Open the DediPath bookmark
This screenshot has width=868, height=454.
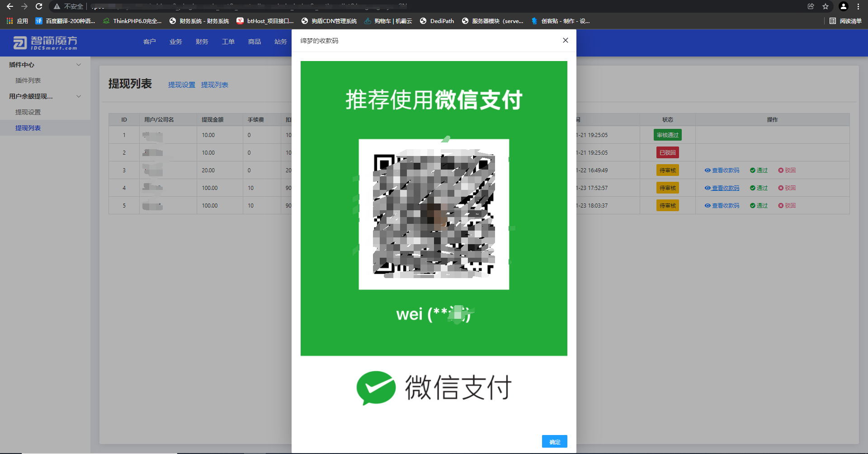point(437,21)
